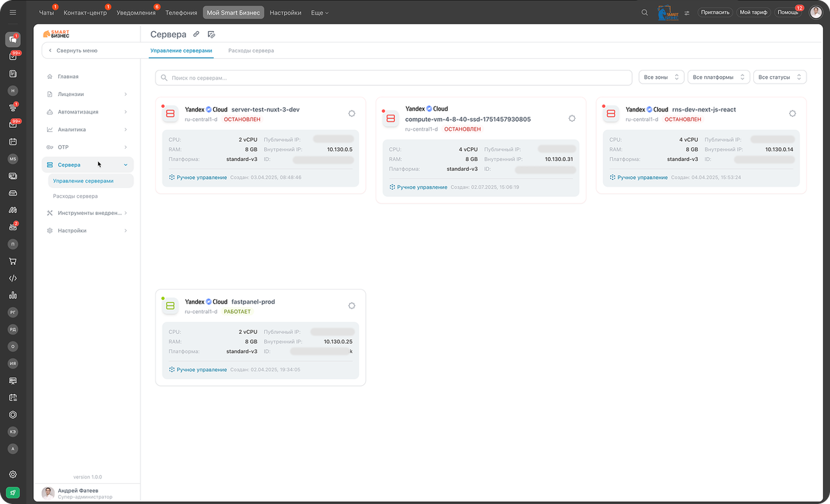Open the mail envelope icon in left rail
830x504 pixels.
click(12, 124)
